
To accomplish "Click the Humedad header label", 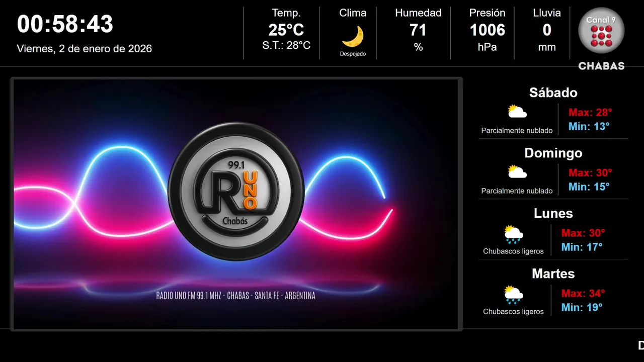I will pos(418,13).
